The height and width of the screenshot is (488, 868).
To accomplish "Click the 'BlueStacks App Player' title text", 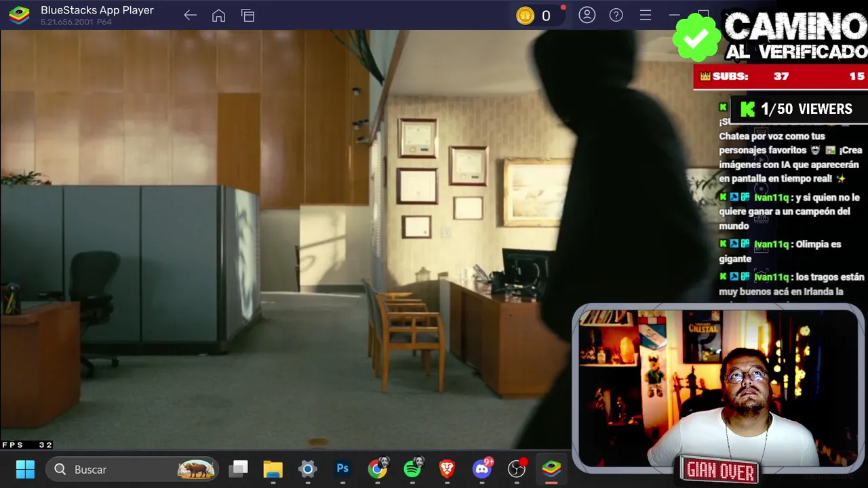I will pyautogui.click(x=97, y=10).
